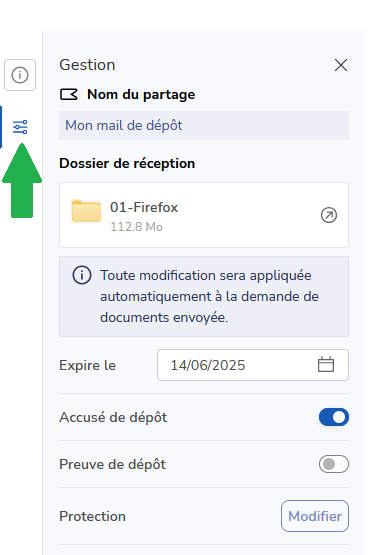The image size is (380, 555).
Task: Enable the Preuve de dépôt switch
Action: (x=334, y=464)
